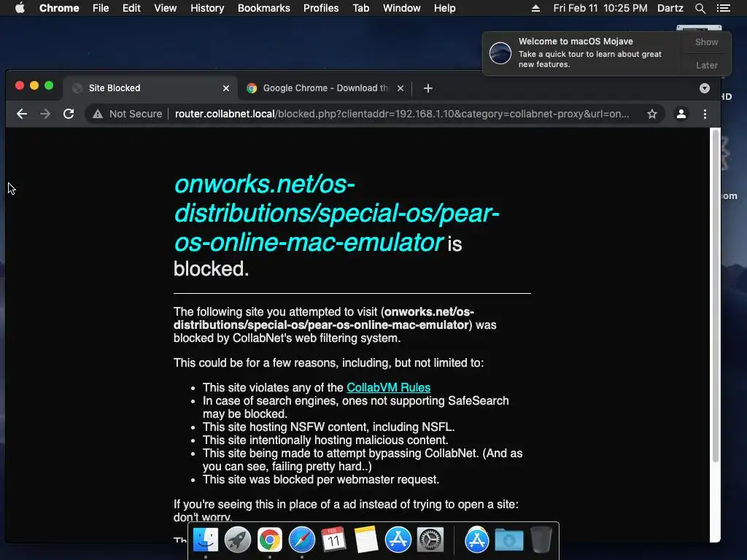The width and height of the screenshot is (747, 560).
Task: Click the eject icon in menu bar
Action: click(535, 8)
